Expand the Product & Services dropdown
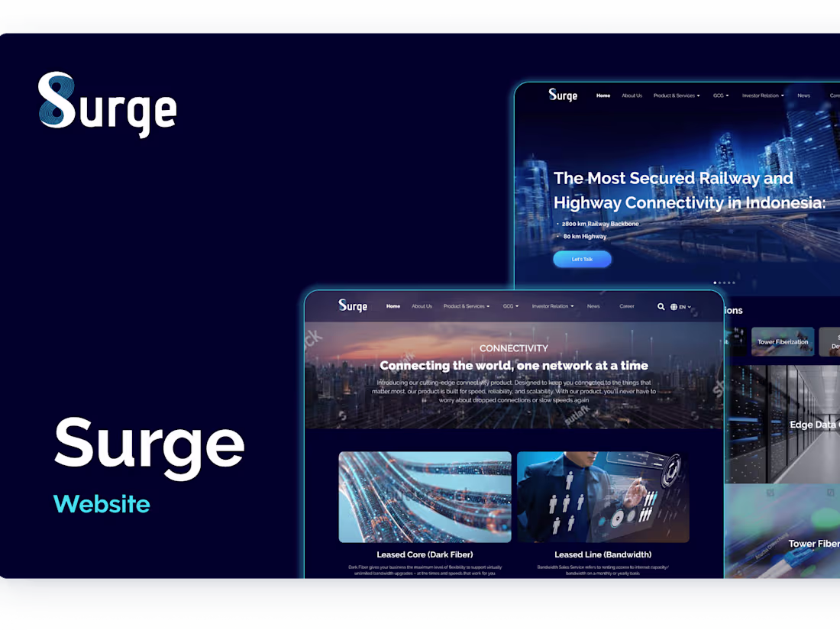Viewport: 840px width, 630px height. click(466, 305)
